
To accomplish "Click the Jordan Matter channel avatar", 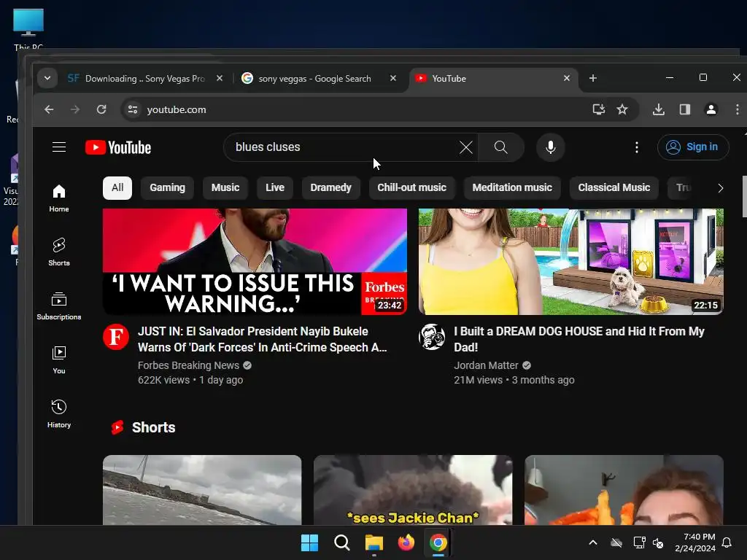I will pyautogui.click(x=432, y=337).
